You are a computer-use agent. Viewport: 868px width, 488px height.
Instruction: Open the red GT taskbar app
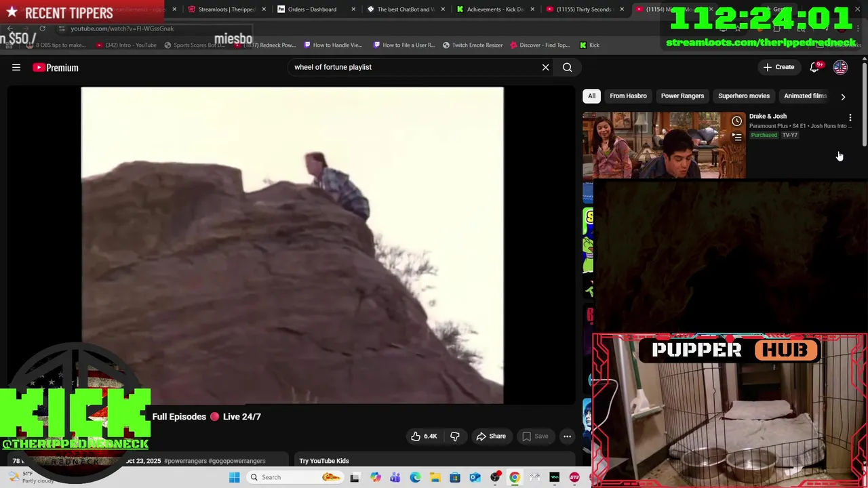pos(574,477)
